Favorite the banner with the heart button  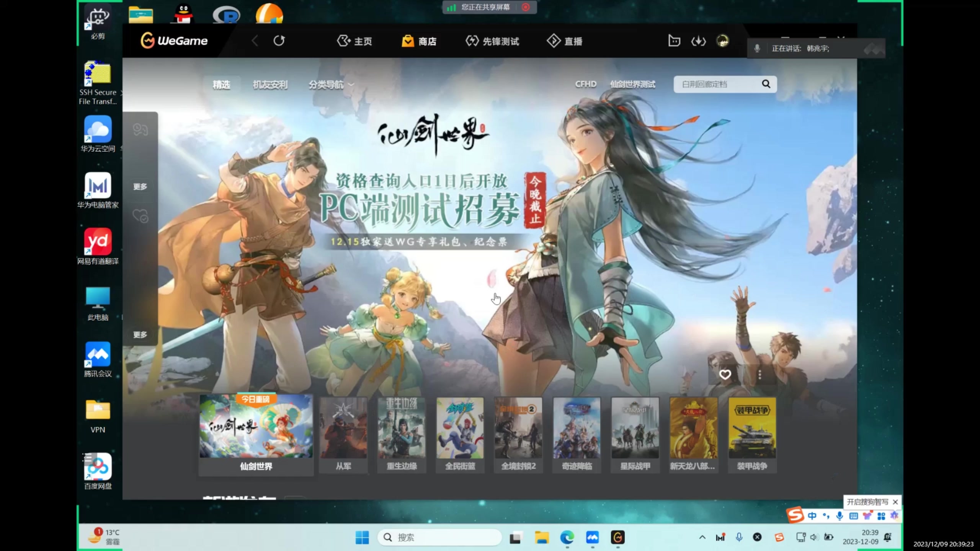[x=725, y=374]
